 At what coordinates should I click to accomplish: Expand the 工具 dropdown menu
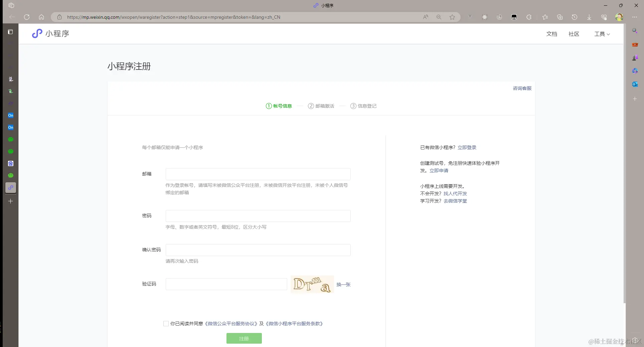602,34
